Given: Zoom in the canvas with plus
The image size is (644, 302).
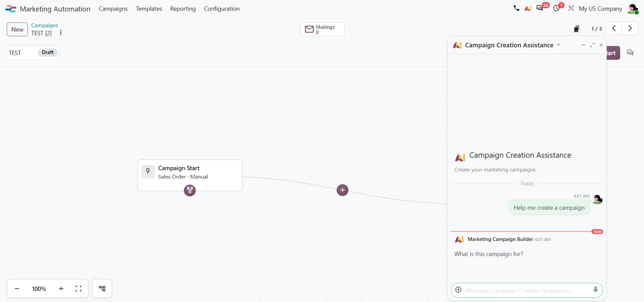Looking at the screenshot, I should (x=61, y=289).
